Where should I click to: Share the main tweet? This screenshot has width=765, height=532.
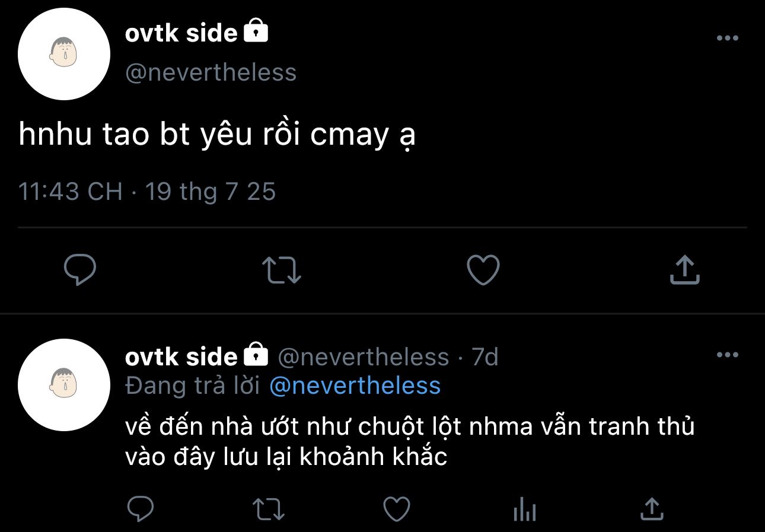(x=684, y=270)
